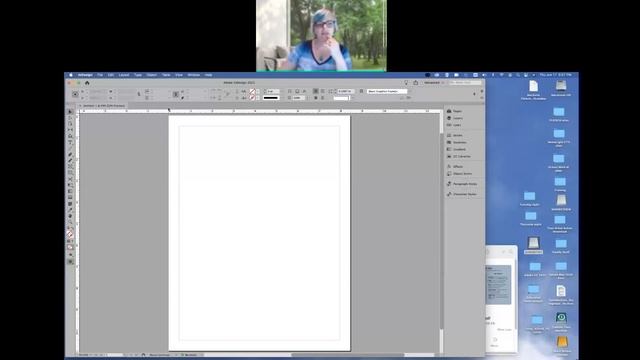Open the stroke style line dropdown
The height and width of the screenshot is (360, 640).
271,98
